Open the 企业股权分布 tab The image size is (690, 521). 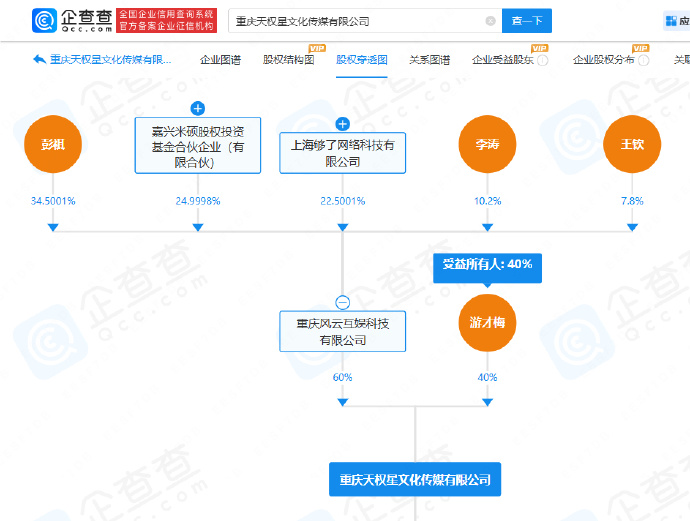point(604,60)
